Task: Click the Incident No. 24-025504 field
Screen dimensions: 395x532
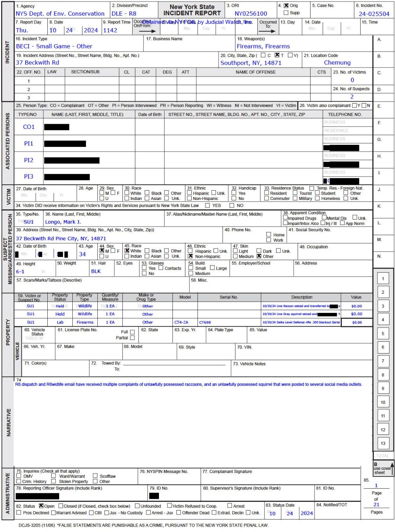Action: (374, 14)
